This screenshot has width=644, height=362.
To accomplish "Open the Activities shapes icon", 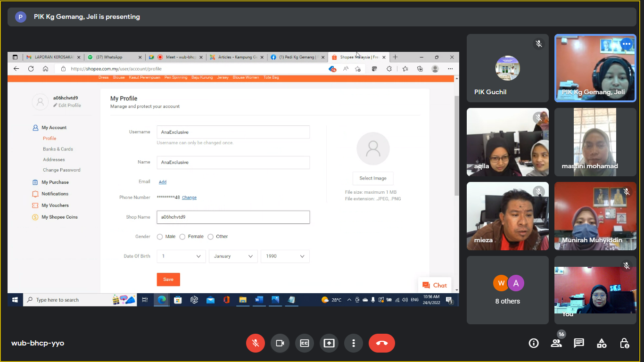I will (x=602, y=343).
